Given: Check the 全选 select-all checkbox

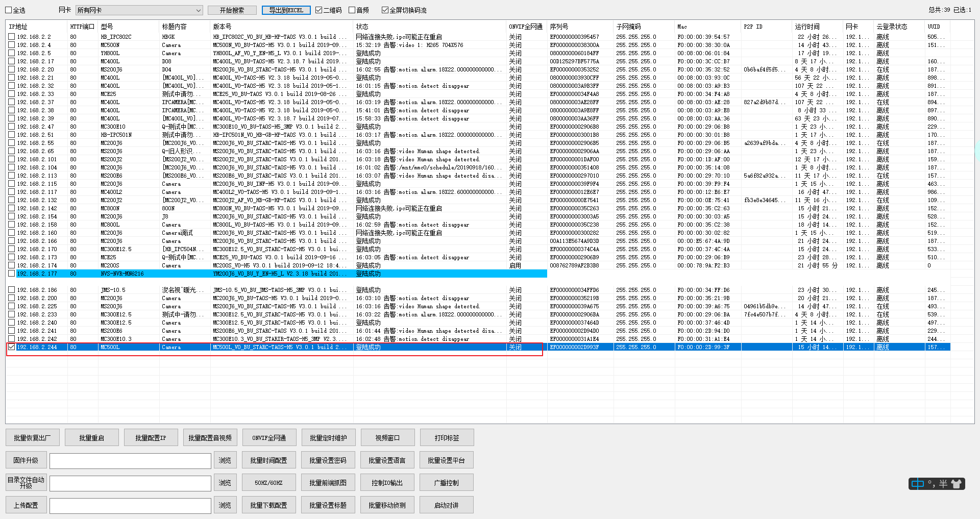Looking at the screenshot, I should 9,10.
